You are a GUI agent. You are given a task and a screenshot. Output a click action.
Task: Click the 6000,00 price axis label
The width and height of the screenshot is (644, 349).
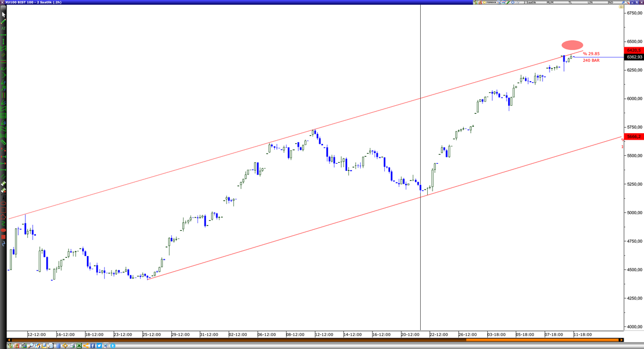point(634,99)
